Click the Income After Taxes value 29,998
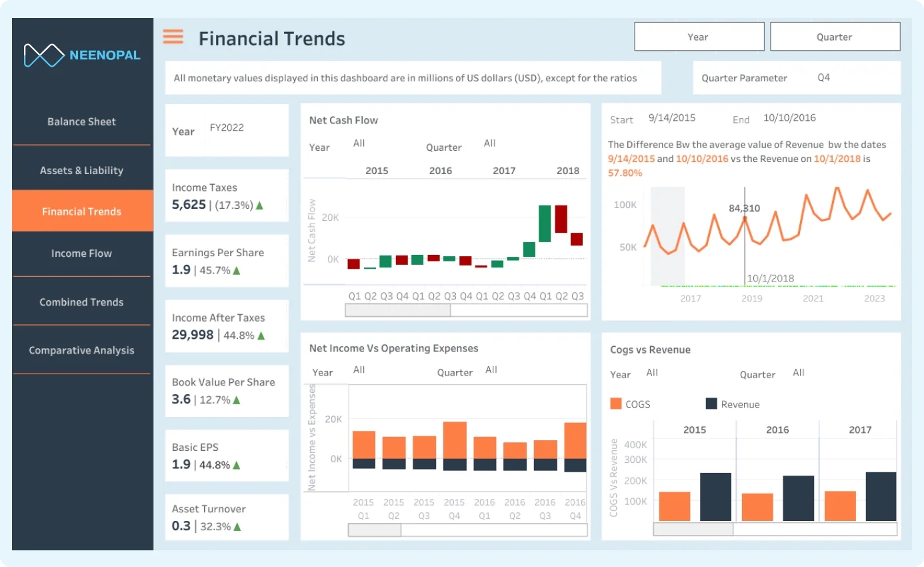Viewport: 924px width, 567px height. tap(193, 335)
